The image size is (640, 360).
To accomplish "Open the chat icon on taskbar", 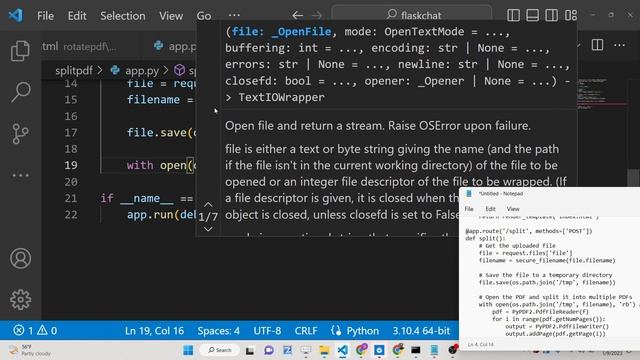I will [269, 350].
